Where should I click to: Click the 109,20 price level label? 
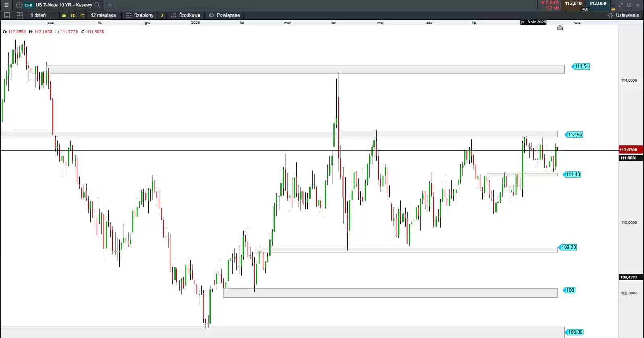[568, 247]
